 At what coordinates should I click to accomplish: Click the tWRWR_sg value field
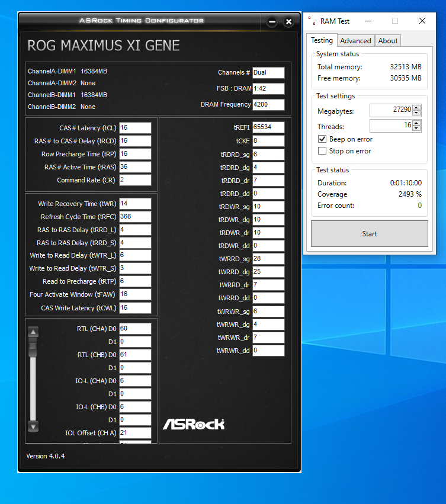[x=268, y=312]
